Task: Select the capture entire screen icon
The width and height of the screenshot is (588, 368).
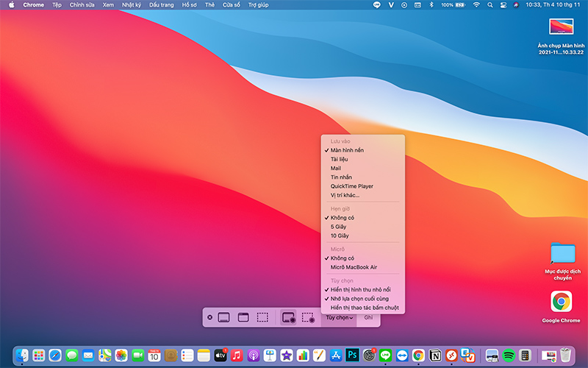Action: pos(225,318)
